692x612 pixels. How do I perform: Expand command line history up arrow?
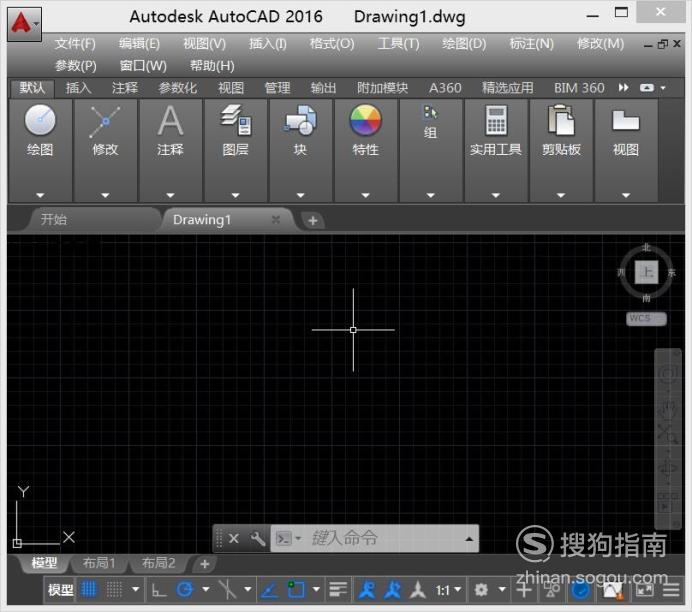tap(469, 539)
